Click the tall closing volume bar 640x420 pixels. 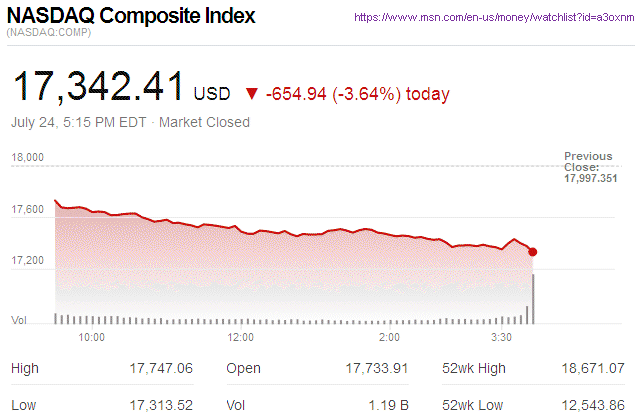(x=533, y=298)
